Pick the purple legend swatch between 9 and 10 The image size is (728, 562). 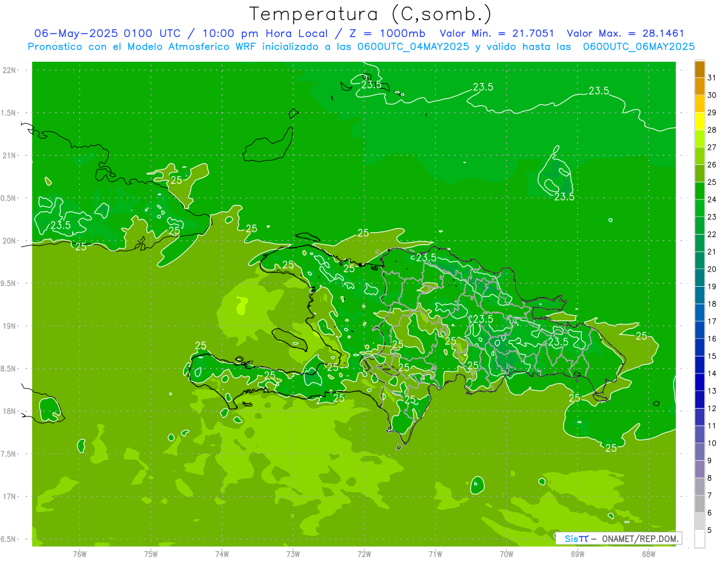(x=699, y=452)
